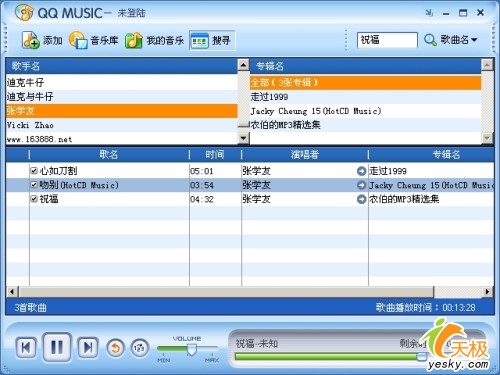Click the magnifier search icon
500x375 pixels.
(x=430, y=40)
